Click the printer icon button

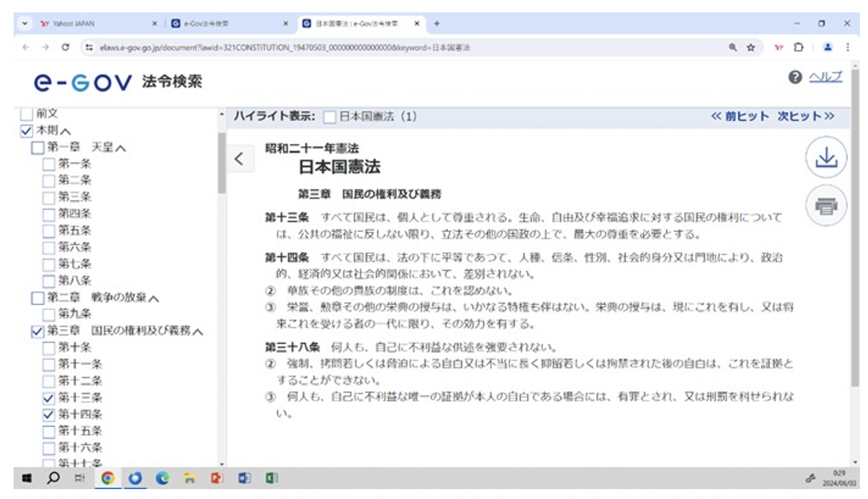[826, 206]
